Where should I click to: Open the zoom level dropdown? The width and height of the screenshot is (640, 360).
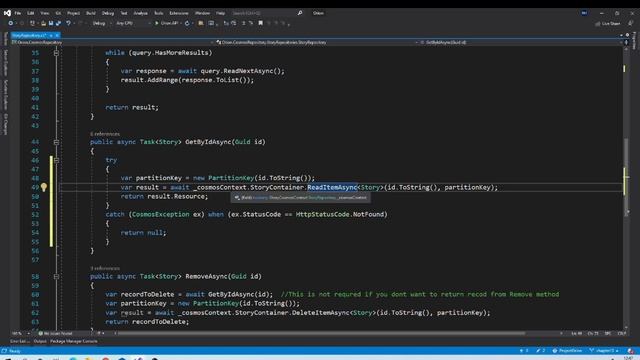click(20, 333)
